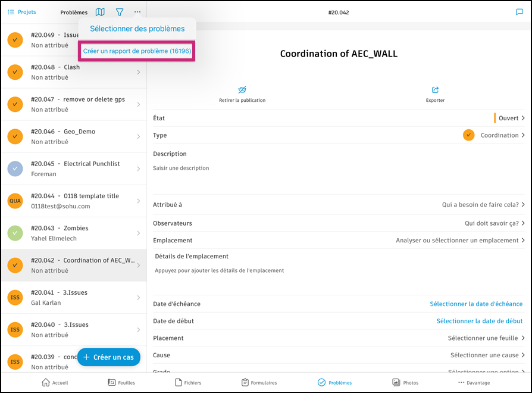
Task: Tap the Créer un cas button
Action: [108, 357]
